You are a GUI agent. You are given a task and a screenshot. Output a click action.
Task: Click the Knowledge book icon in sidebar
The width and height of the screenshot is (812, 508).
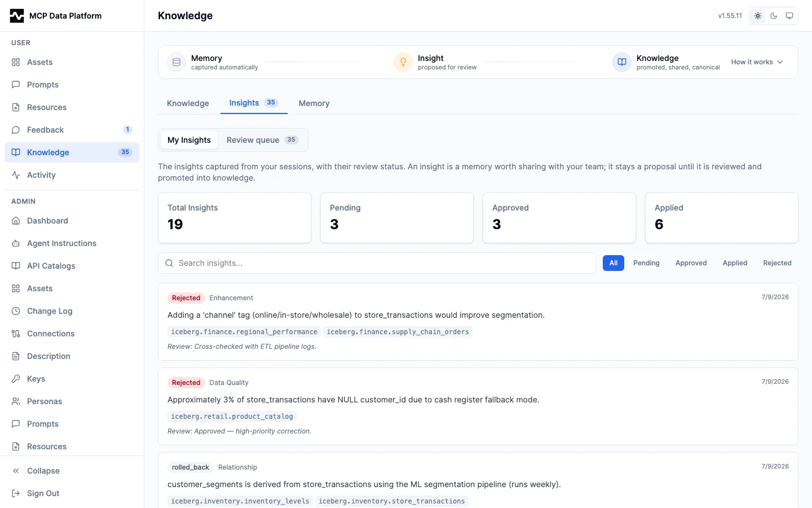16,152
